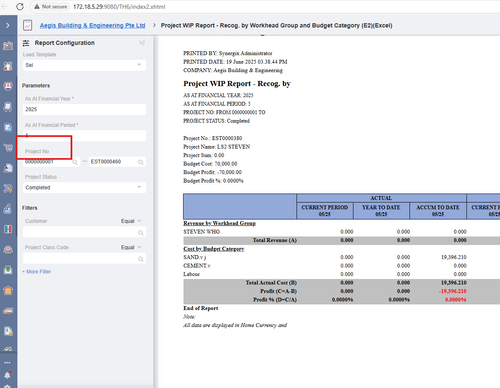Click the 'Revenue by Workhead Group' heading
This screenshot has width=500, height=388.
219,223
